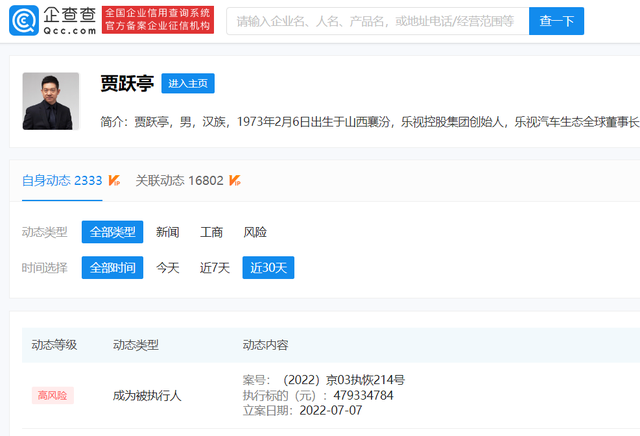
Task: Filter dynamic type by 风险
Action: (255, 232)
